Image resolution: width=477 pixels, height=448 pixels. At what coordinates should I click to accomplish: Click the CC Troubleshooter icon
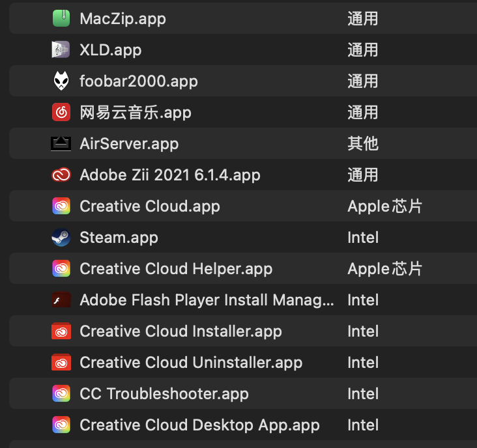click(61, 394)
